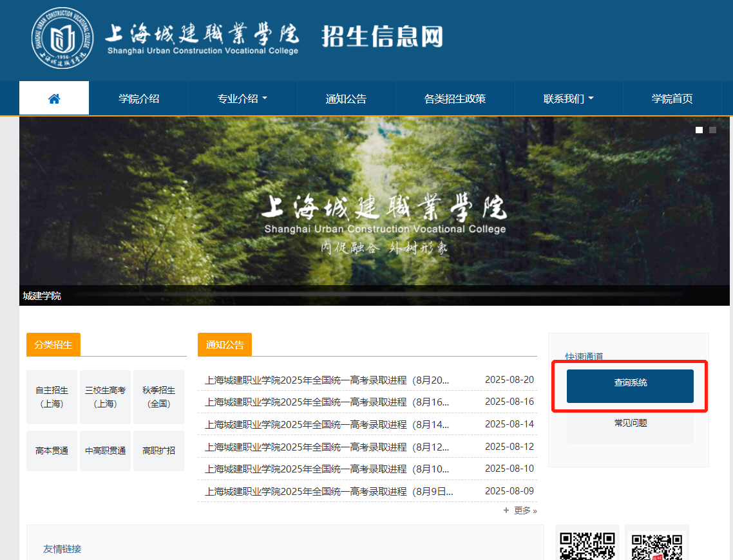Screen dimensions: 733x560
Task: Open the 高职扩招 category tile
Action: [x=158, y=451]
